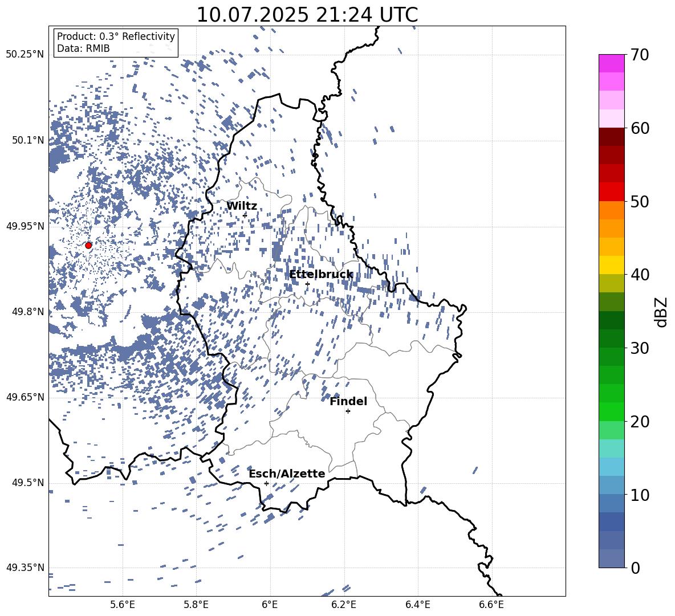Screen dimensions: 675x616
Task: Click the 10.07.2025 21:24 UTC title
Action: [307, 15]
